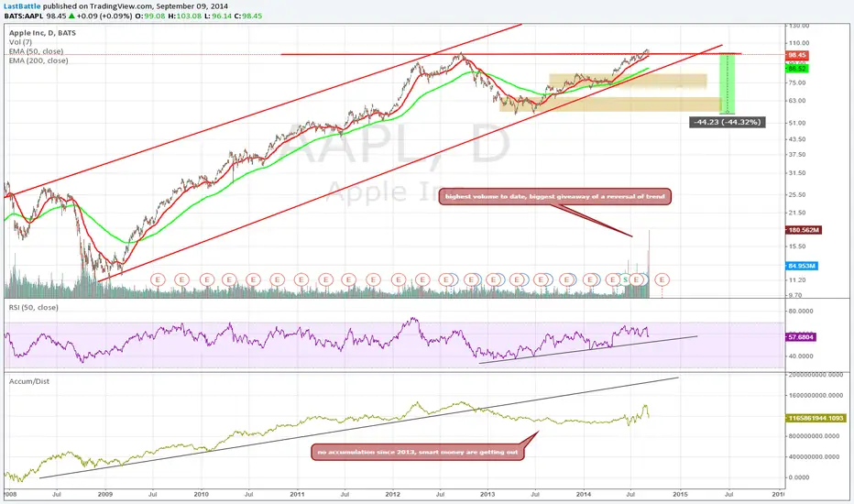Click the 51.00 price axis label
Image resolution: width=854 pixels, height=504 pixels.
pyautogui.click(x=798, y=123)
